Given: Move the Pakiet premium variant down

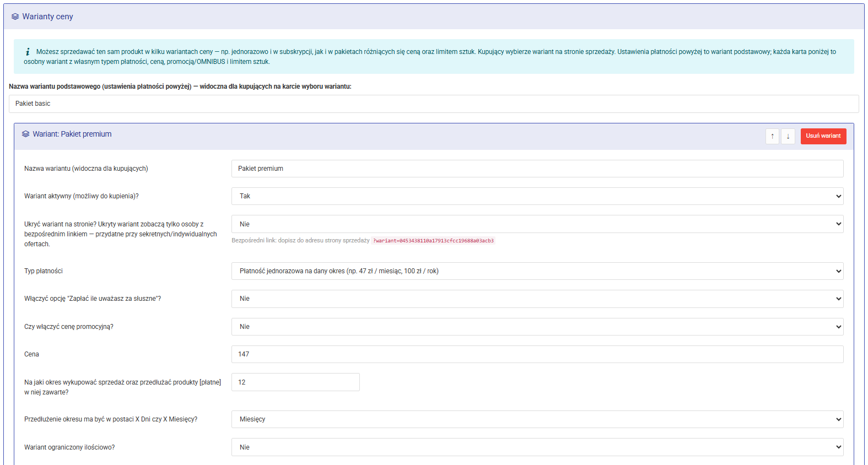Looking at the screenshot, I should pos(788,136).
